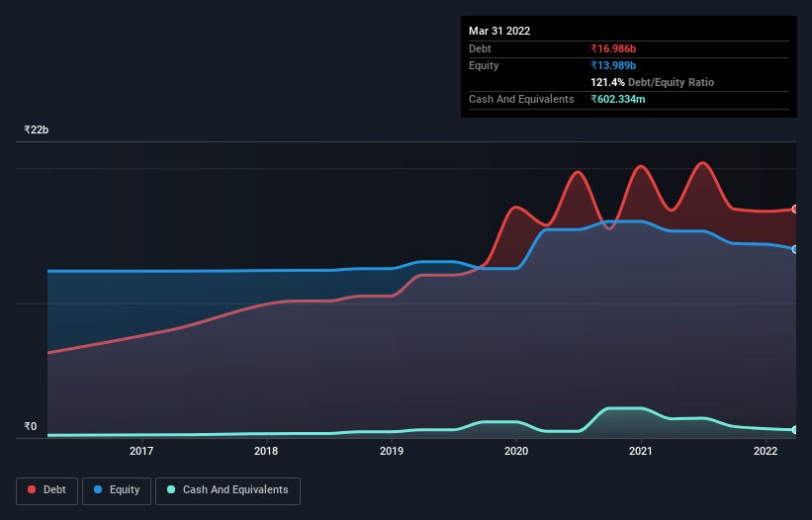This screenshot has width=812, height=520.
Task: Click the 2021 x-axis label
Action: (x=641, y=451)
